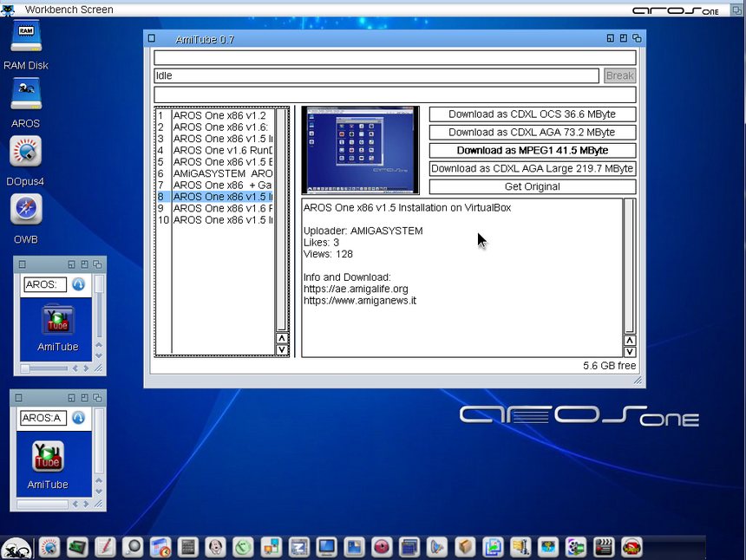Click the Get Original button
Screen dimensions: 746x560
(532, 186)
